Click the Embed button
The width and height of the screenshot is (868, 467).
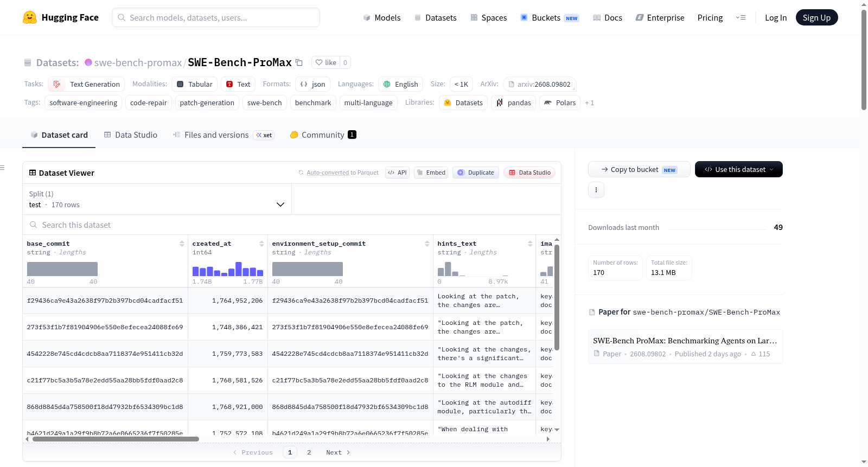pos(431,172)
